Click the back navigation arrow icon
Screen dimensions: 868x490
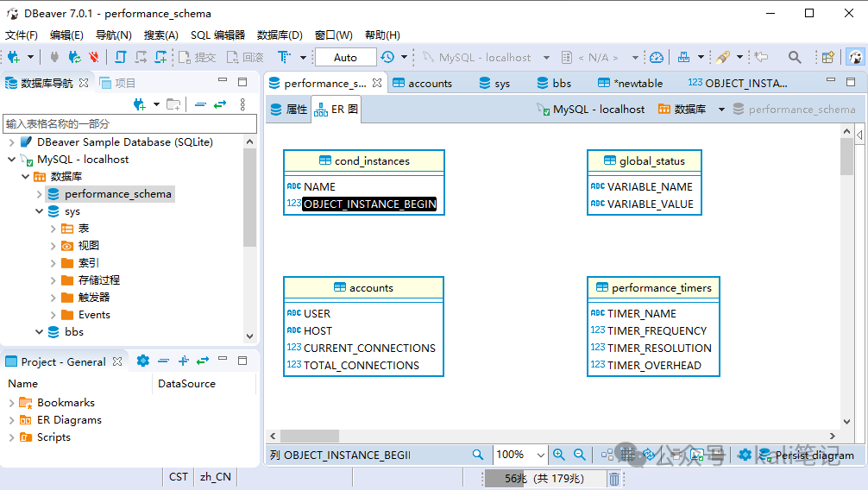(762, 57)
